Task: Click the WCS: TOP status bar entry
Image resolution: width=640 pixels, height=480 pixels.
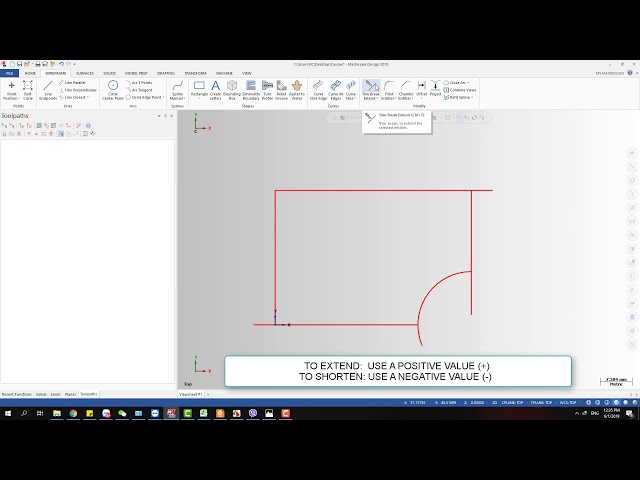Action: coord(568,402)
